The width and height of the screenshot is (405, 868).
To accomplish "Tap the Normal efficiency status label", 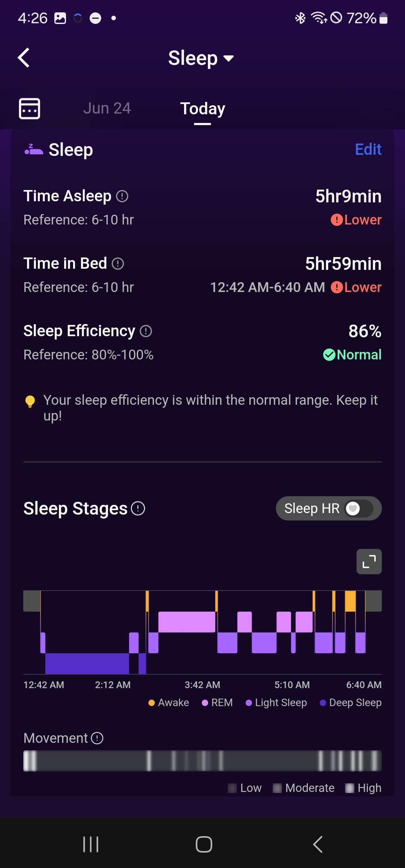I will [x=352, y=355].
